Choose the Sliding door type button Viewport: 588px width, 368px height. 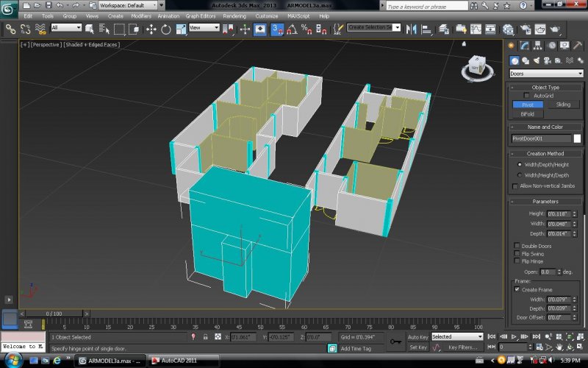tap(563, 105)
